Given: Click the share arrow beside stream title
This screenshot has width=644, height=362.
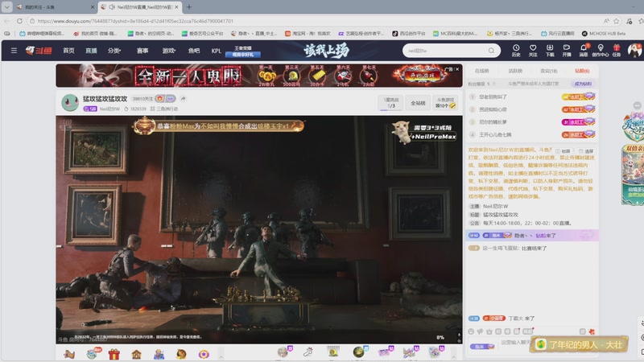Looking at the screenshot, I should [184, 98].
